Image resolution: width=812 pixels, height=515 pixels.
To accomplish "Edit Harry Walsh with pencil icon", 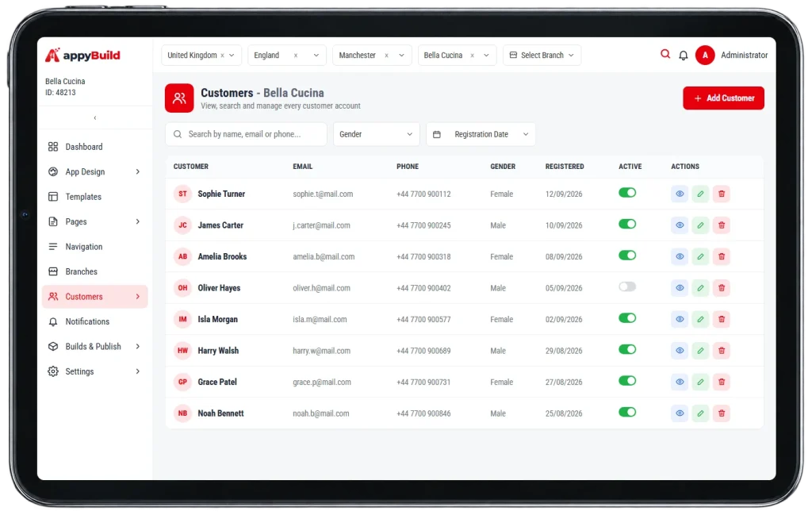I will 700,351.
